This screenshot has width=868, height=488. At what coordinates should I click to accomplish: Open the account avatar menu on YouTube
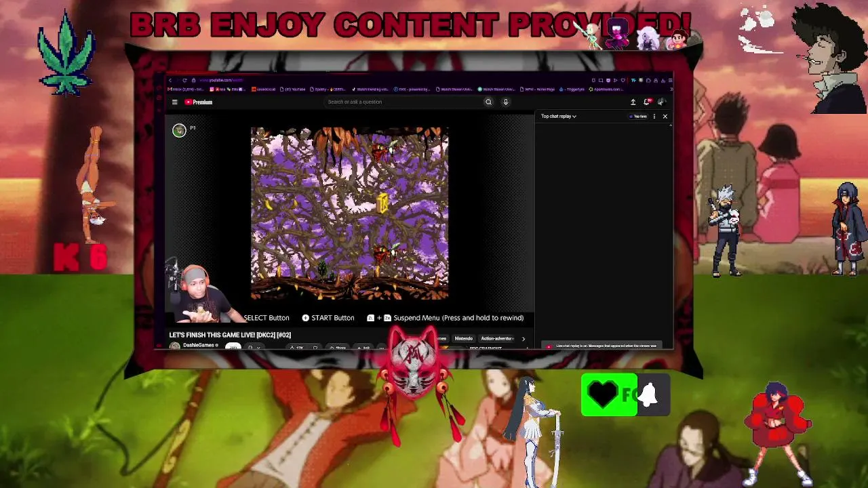tap(661, 102)
